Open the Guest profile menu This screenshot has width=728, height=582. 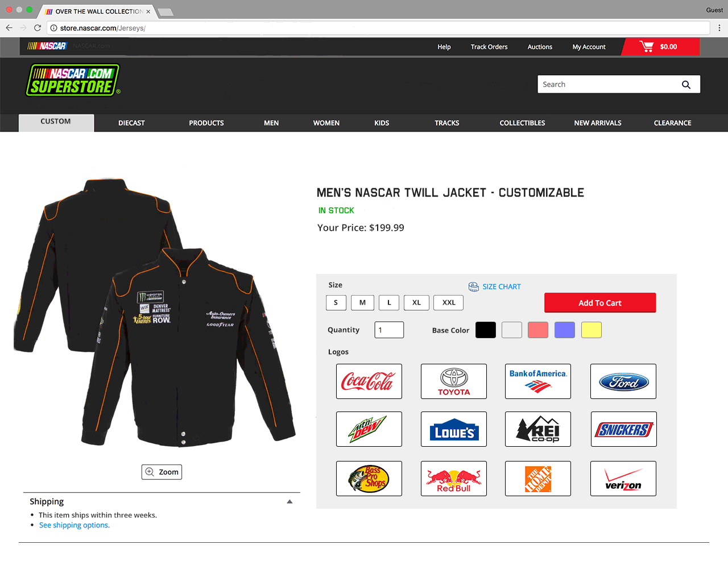[x=714, y=10]
